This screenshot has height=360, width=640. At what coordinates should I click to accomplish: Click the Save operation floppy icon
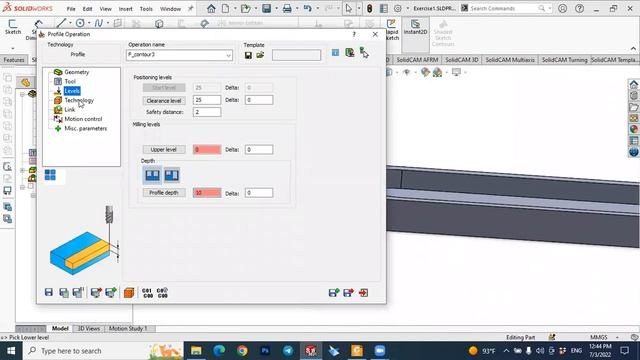click(x=49, y=293)
